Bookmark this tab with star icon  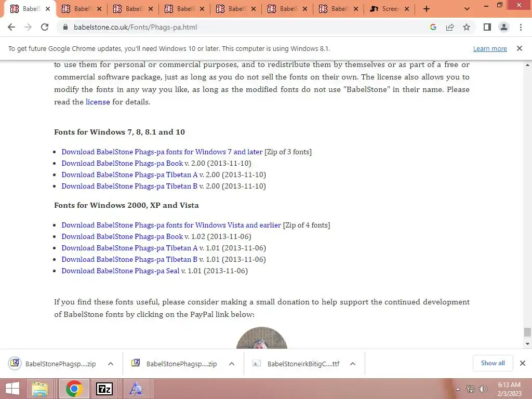point(467,27)
